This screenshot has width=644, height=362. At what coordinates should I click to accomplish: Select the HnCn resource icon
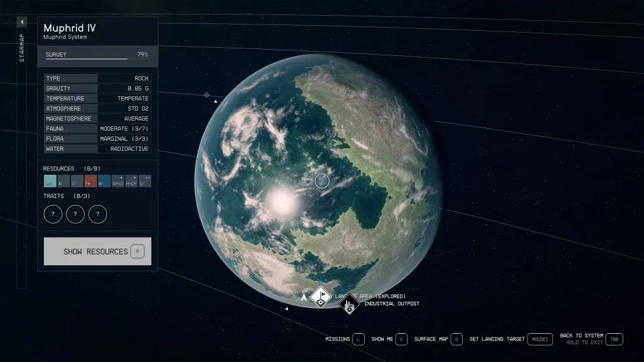tap(131, 181)
